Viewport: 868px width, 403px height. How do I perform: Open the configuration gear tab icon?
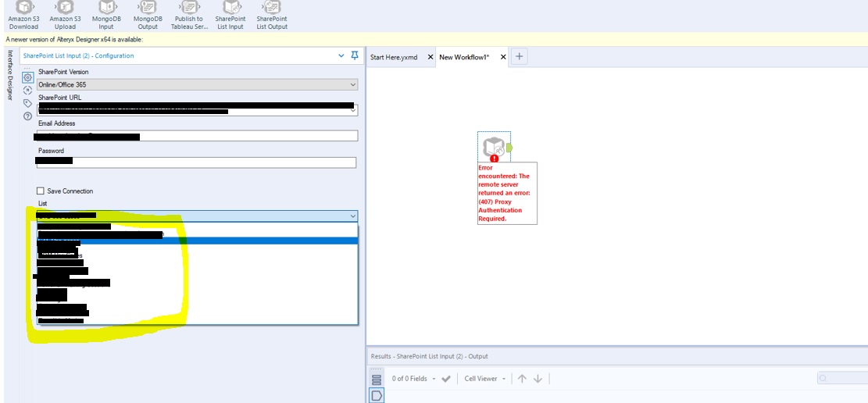[27, 77]
